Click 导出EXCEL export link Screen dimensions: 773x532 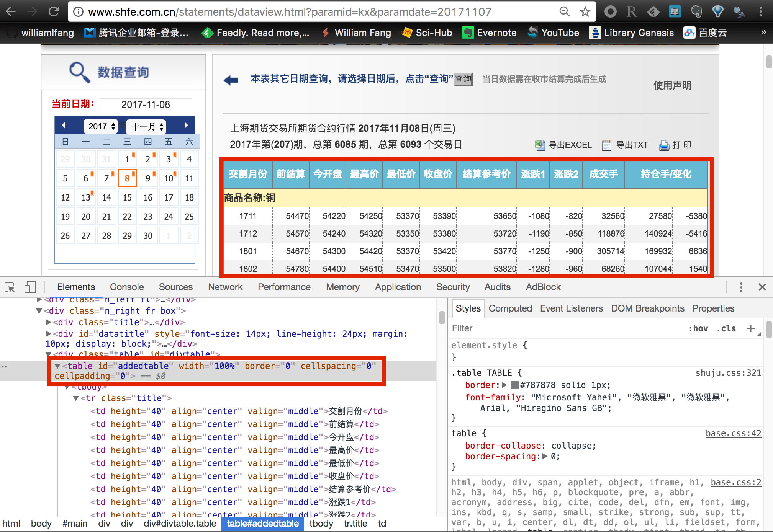tap(563, 145)
